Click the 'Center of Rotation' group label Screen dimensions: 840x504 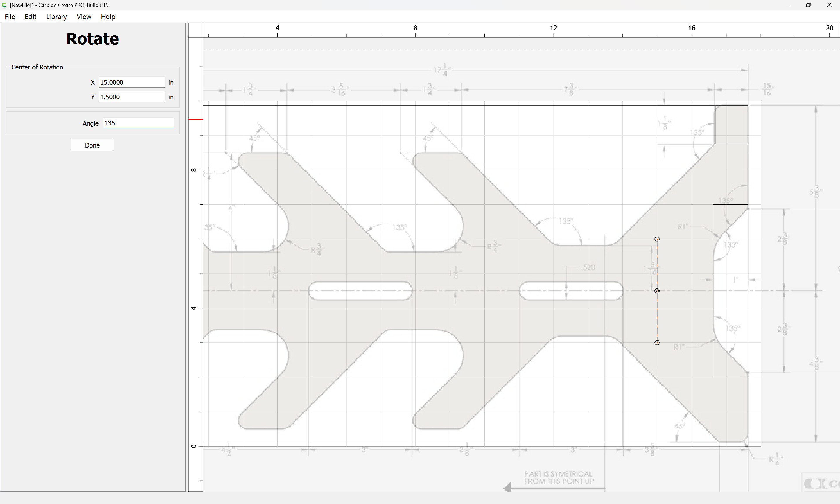37,67
